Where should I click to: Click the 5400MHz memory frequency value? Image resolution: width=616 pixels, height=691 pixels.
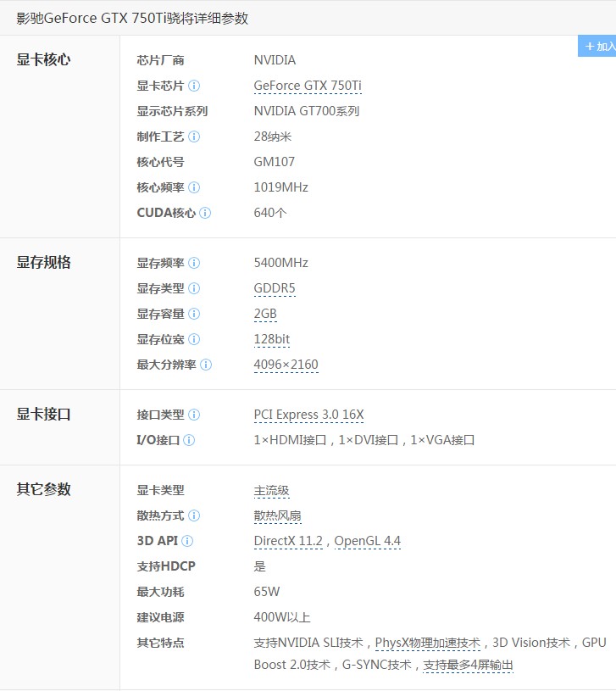280,263
